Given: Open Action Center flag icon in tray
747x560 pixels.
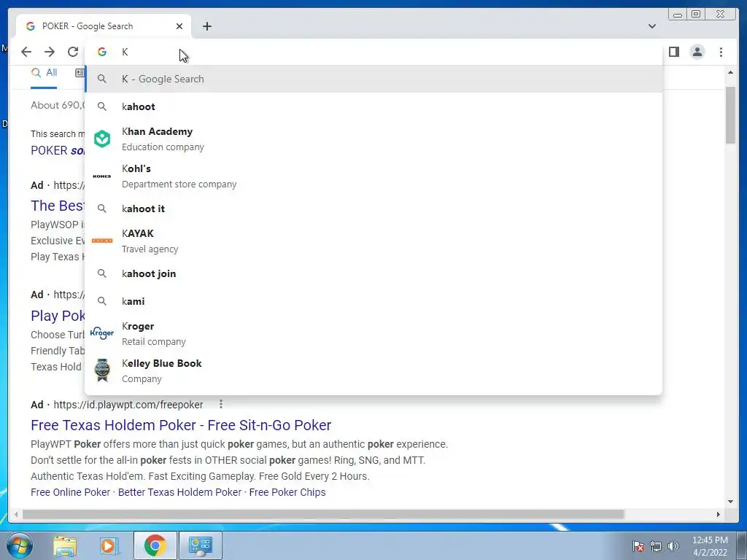Looking at the screenshot, I should [x=638, y=545].
